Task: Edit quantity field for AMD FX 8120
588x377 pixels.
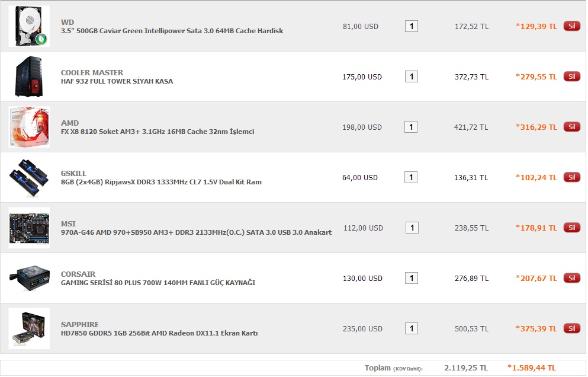Action: (x=411, y=127)
